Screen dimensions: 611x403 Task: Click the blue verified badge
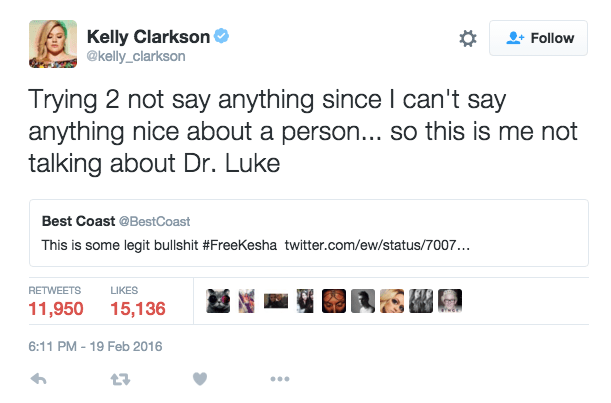(222, 37)
